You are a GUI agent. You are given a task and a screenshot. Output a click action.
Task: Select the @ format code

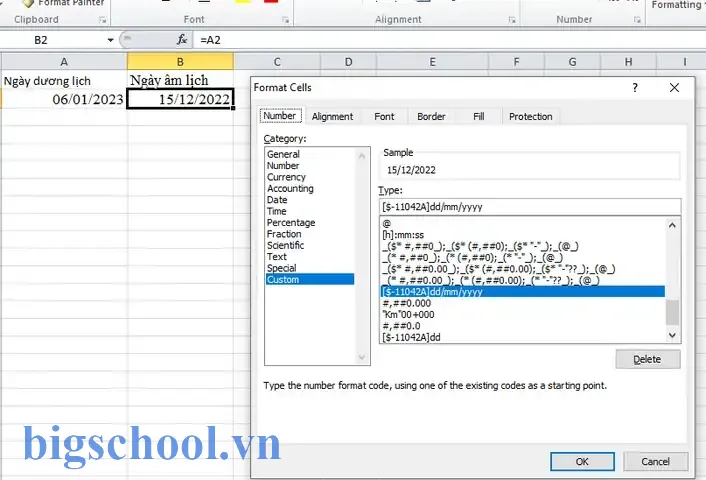523,223
